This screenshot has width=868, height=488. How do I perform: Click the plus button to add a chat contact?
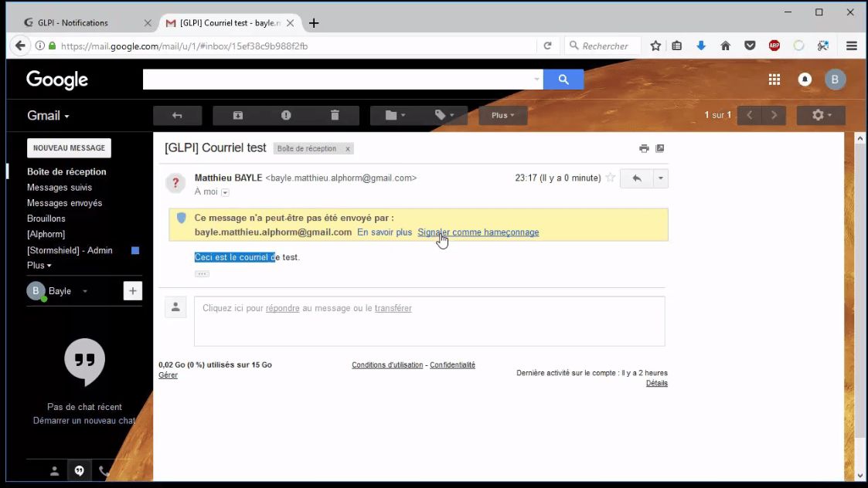tap(132, 291)
